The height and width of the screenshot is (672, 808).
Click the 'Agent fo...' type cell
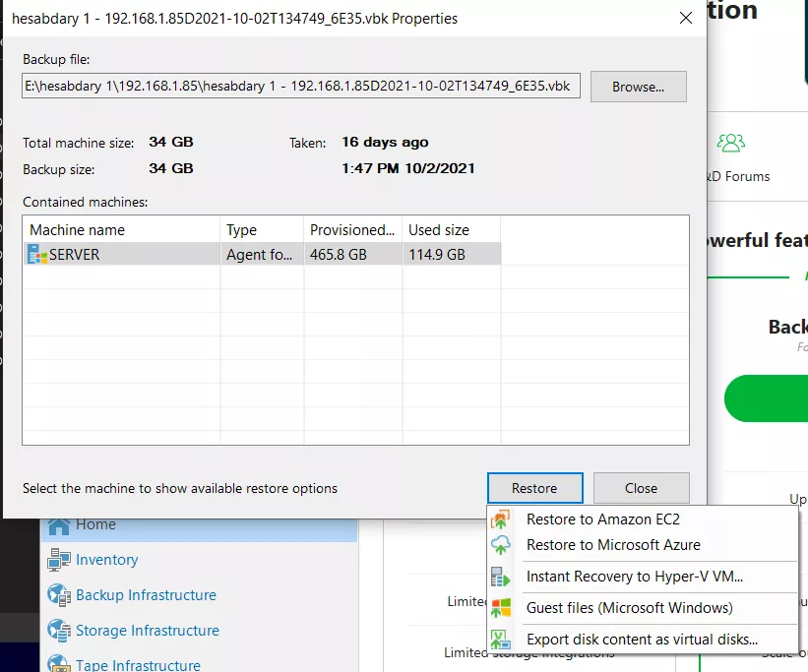(263, 255)
